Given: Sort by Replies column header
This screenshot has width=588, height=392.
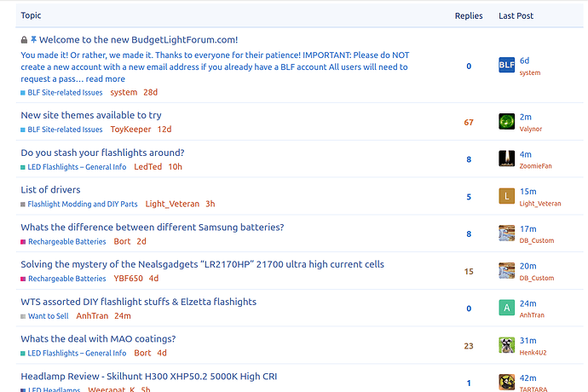Looking at the screenshot, I should pyautogui.click(x=469, y=15).
